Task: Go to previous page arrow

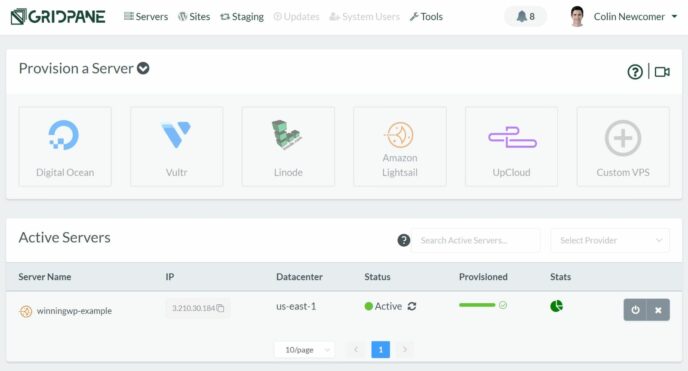Action: pyautogui.click(x=356, y=350)
